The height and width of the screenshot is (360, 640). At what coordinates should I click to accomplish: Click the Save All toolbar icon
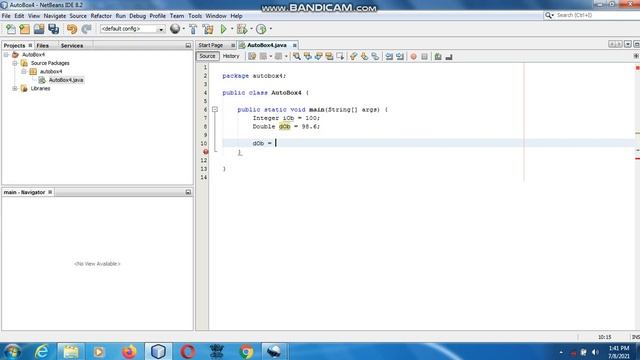[53, 29]
